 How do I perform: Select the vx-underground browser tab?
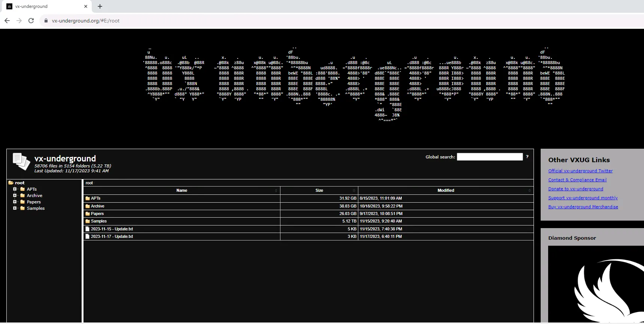(48, 6)
